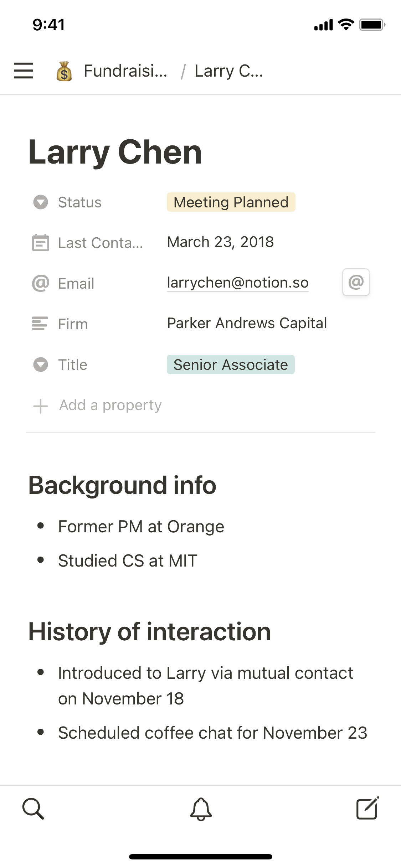Edit the March 23, 2018 date value
Image resolution: width=401 pixels, height=868 pixels.
click(x=220, y=242)
